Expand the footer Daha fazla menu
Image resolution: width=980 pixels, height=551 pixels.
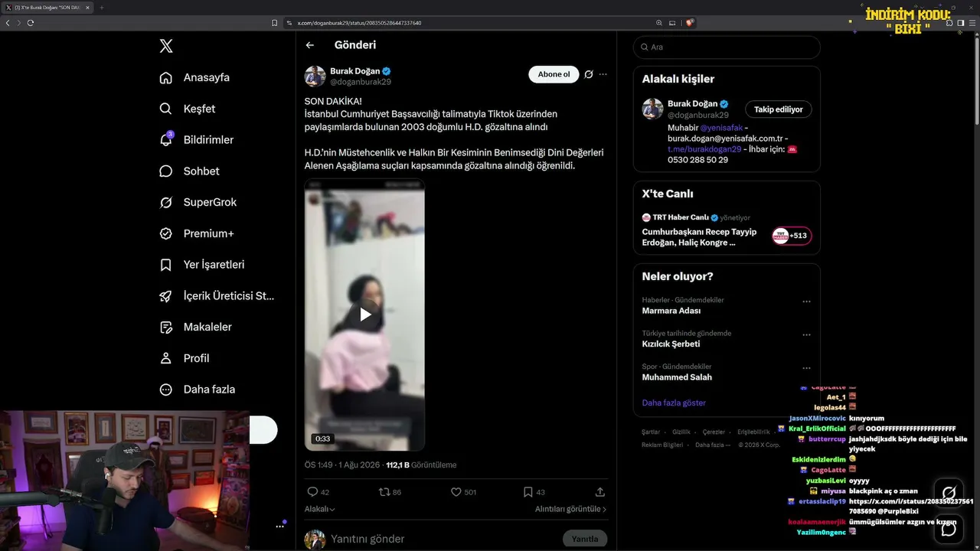712,445
